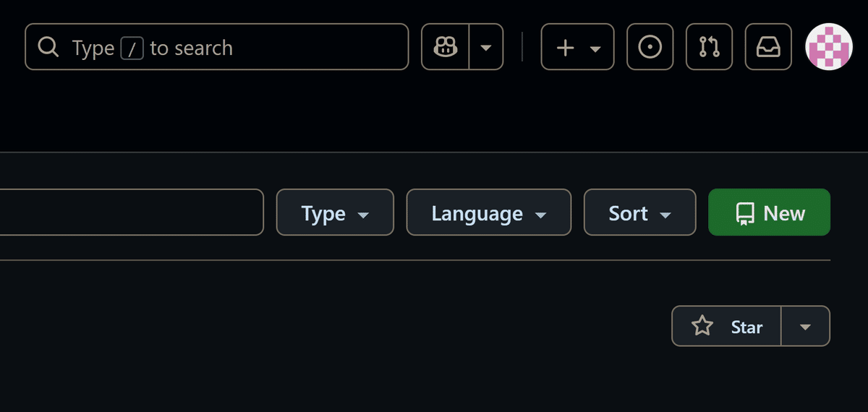Click the plus icon to create new
Viewport: 868px width, 412px height.
565,48
